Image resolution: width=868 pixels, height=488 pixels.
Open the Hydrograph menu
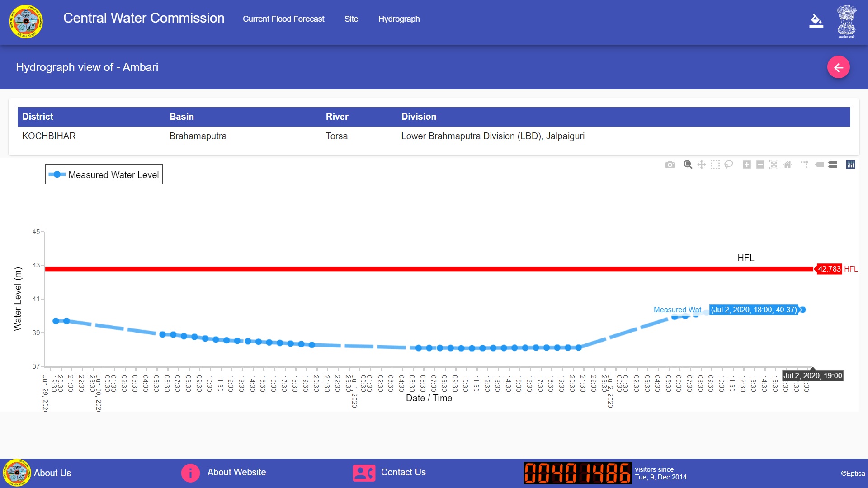click(x=399, y=19)
